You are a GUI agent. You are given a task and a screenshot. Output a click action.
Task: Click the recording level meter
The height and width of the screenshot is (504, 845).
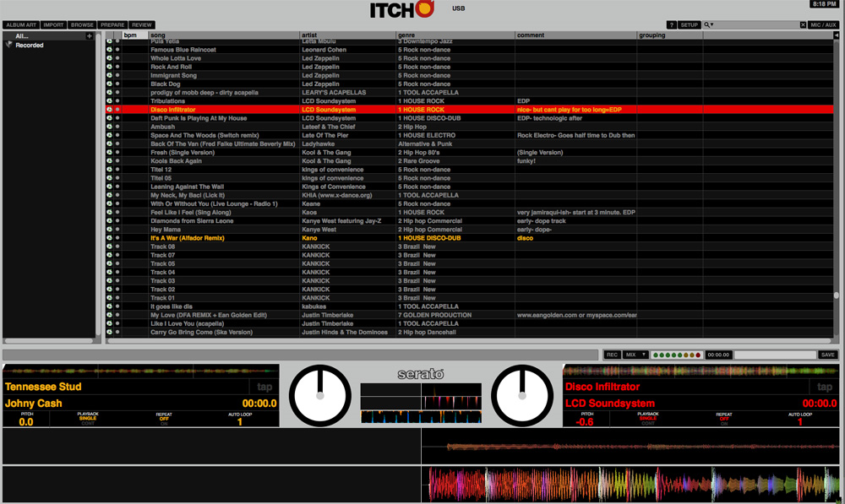coord(676,355)
